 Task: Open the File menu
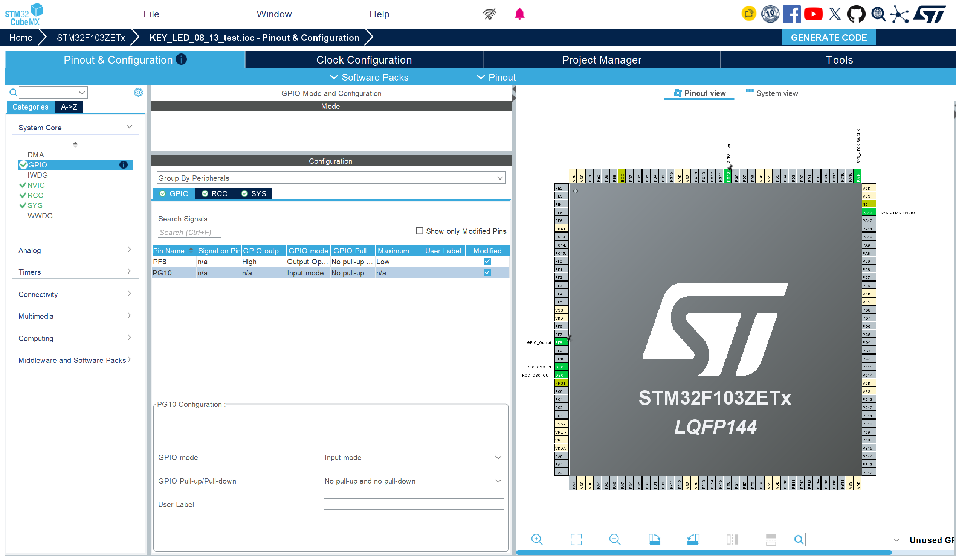click(151, 14)
